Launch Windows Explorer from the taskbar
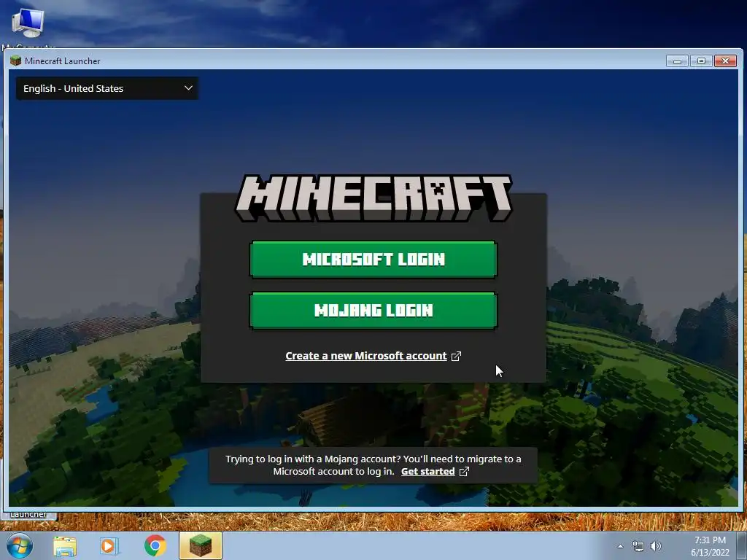The height and width of the screenshot is (560, 747). (x=65, y=546)
